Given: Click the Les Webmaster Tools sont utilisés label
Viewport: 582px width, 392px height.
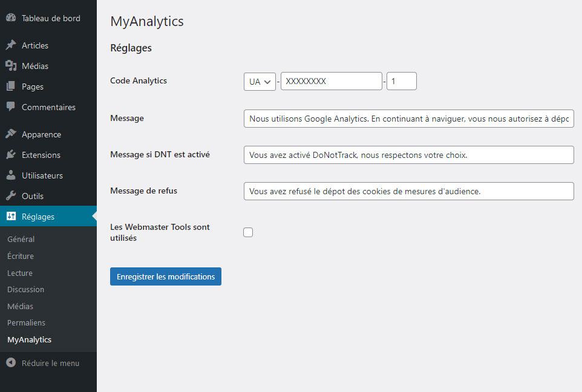Looking at the screenshot, I should (x=160, y=232).
